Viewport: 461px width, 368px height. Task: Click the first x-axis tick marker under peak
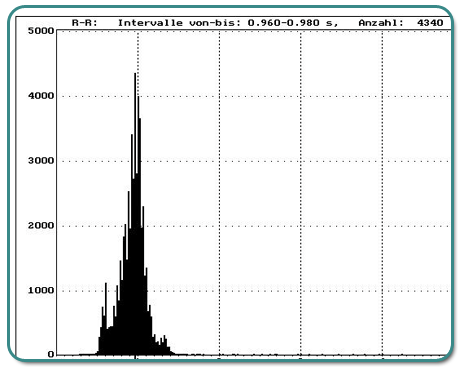[135, 358]
